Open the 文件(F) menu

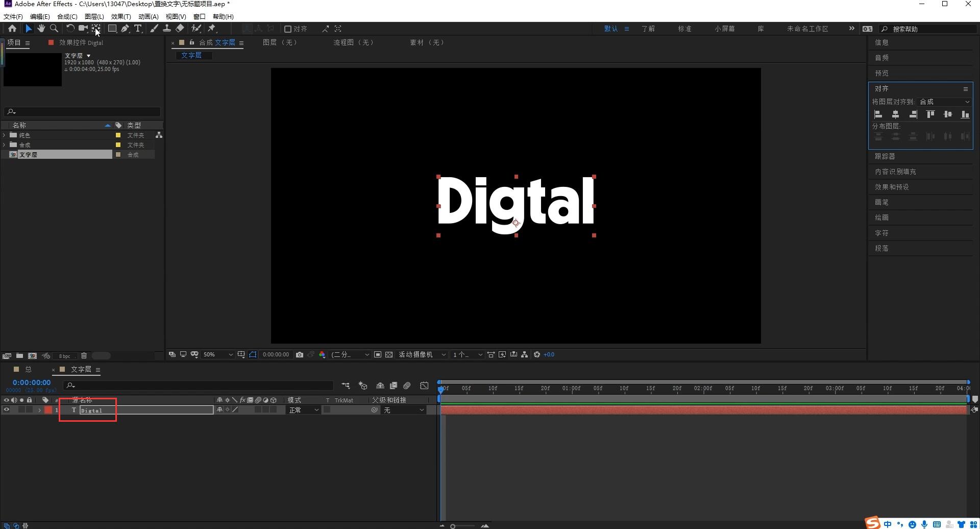click(13, 16)
